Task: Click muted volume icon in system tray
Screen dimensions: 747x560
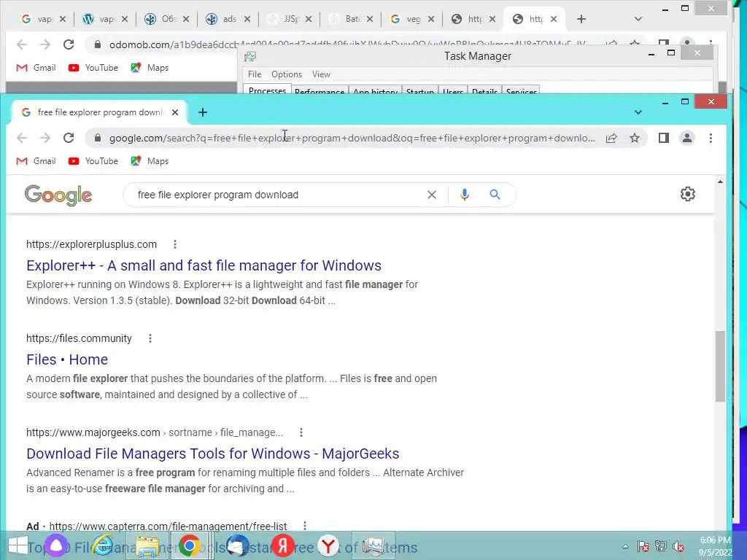Action: (x=678, y=546)
